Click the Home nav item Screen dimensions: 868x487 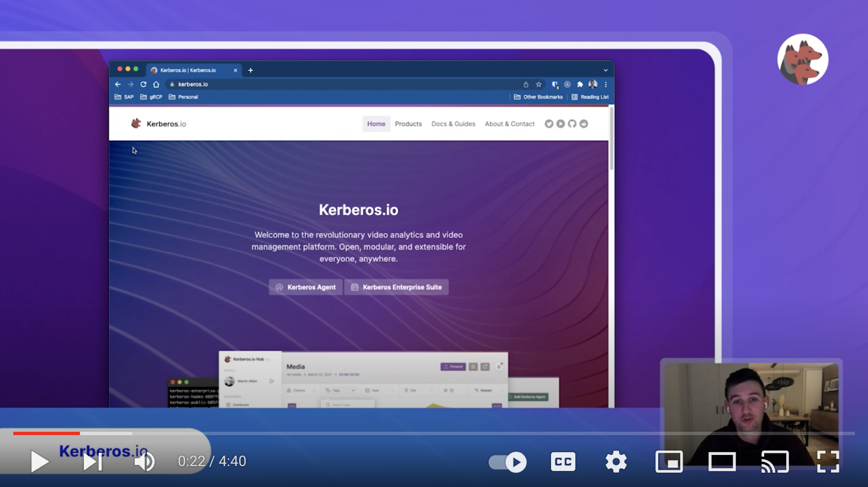pos(376,124)
